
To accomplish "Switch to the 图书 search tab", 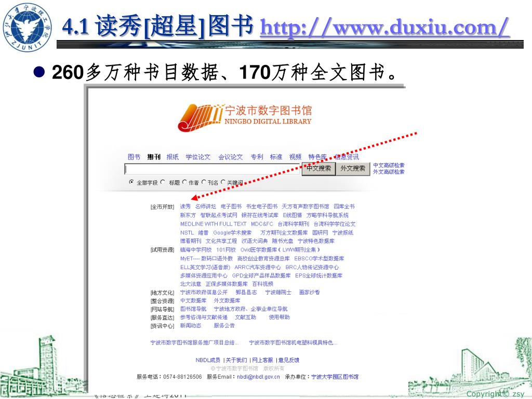I will 134,157.
